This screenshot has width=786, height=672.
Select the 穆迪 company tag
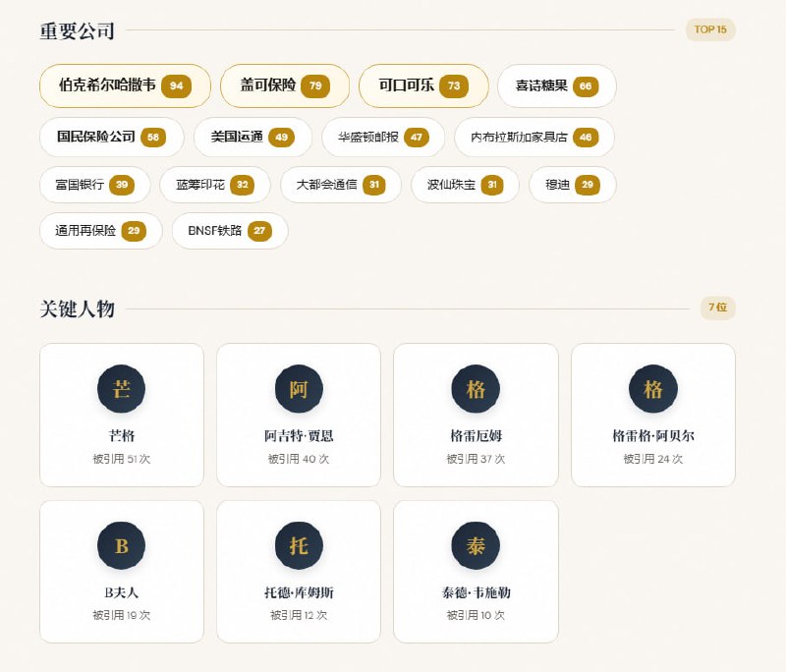click(572, 184)
